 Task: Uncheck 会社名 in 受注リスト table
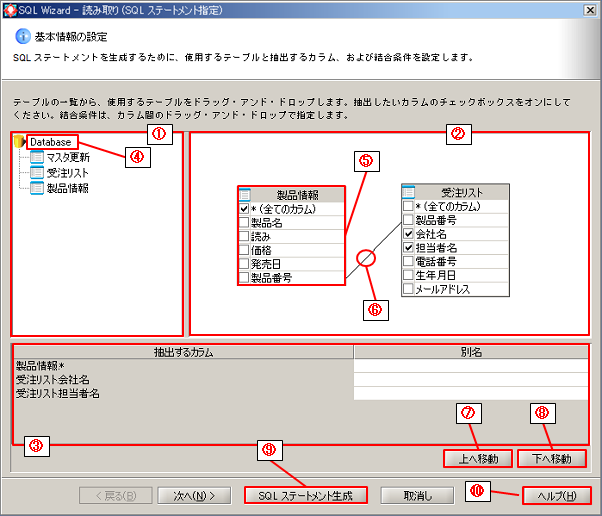point(408,233)
